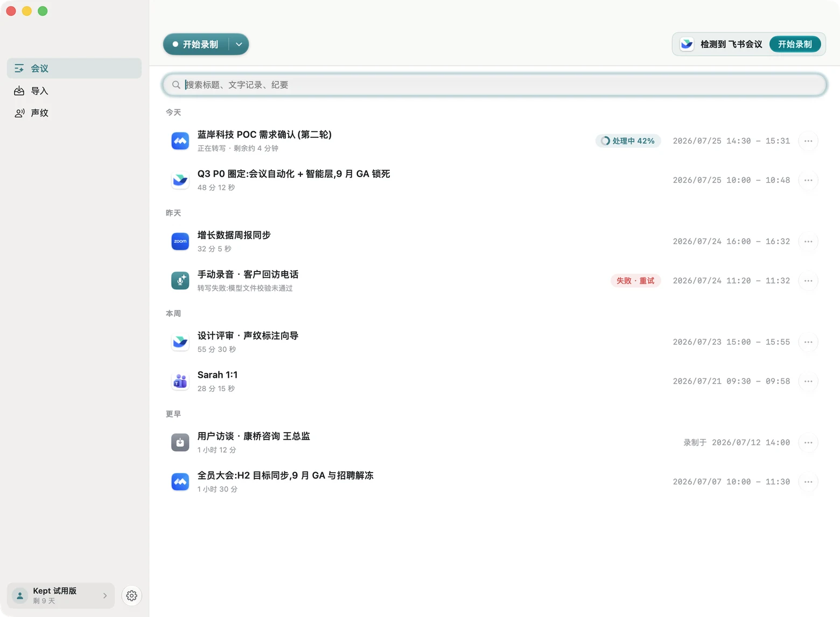Open 增长数据周报同步 meeting title
This screenshot has height=617, width=840.
click(x=234, y=235)
